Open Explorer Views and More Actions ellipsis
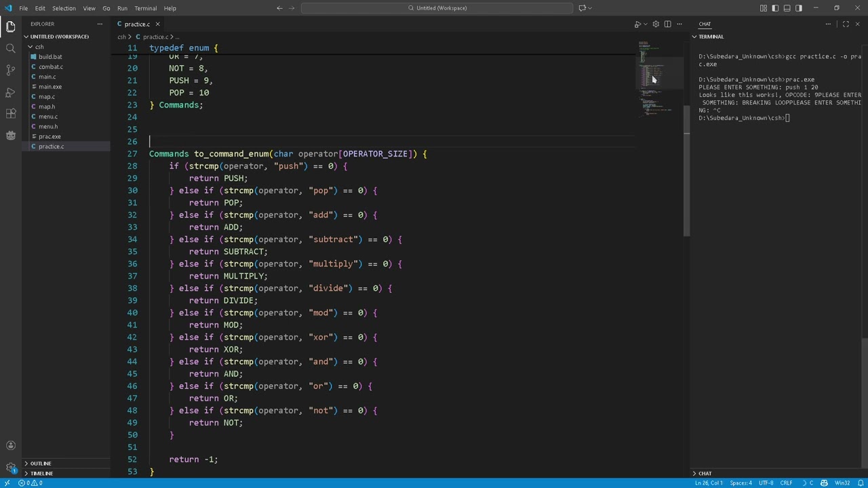The height and width of the screenshot is (488, 868). [100, 24]
